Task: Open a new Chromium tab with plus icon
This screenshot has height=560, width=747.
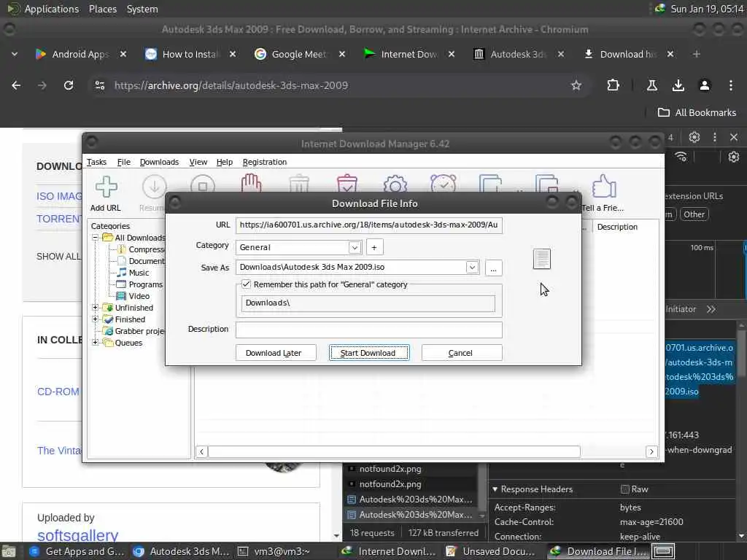Action: click(x=696, y=54)
